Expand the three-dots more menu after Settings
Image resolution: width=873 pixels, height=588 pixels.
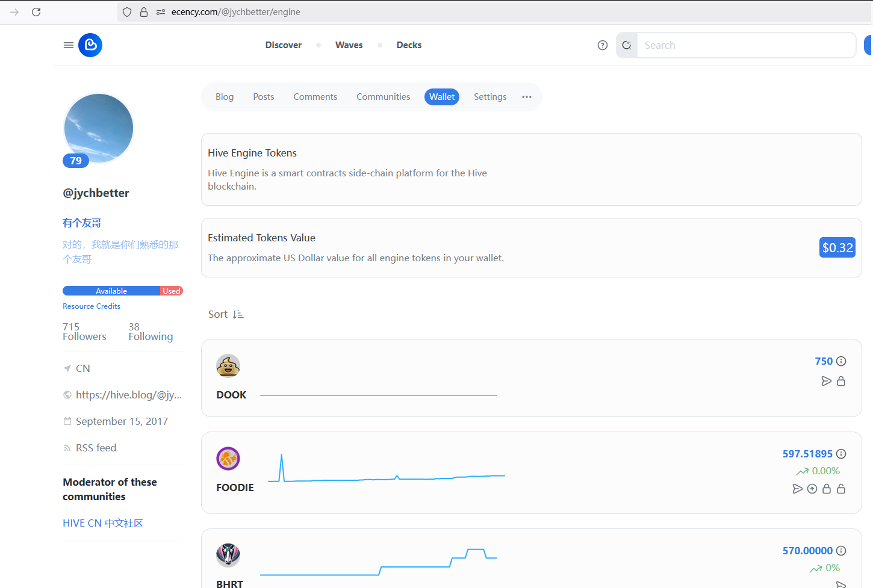527,97
